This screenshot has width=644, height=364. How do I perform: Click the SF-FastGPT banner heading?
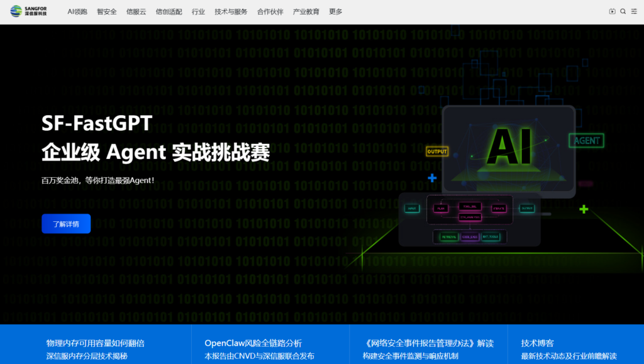click(97, 123)
